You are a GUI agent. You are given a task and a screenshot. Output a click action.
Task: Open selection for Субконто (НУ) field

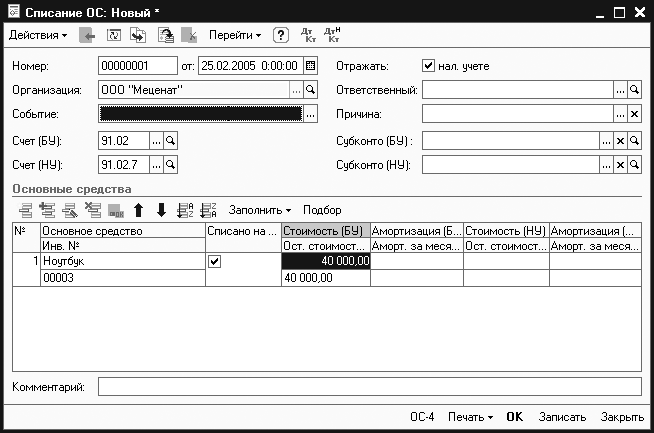coord(606,165)
